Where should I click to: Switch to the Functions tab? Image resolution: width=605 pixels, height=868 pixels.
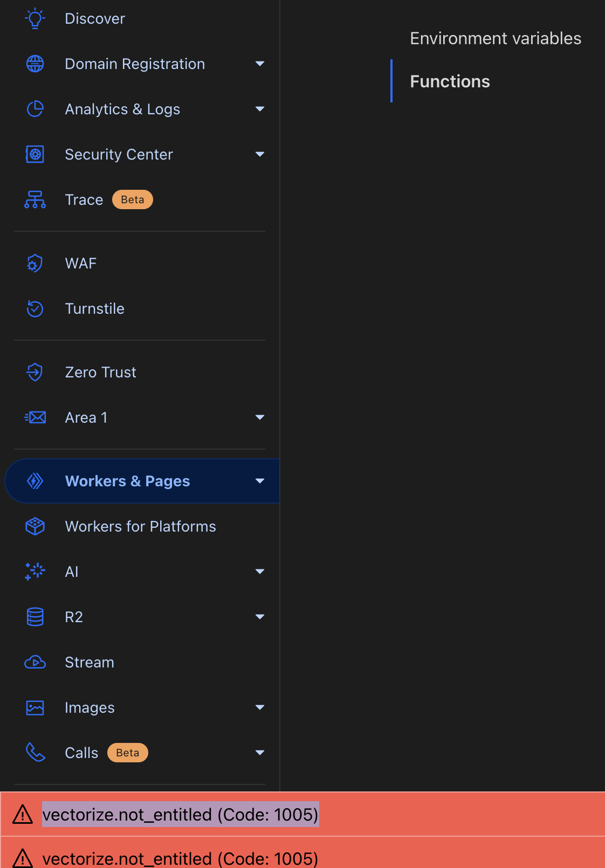449,81
